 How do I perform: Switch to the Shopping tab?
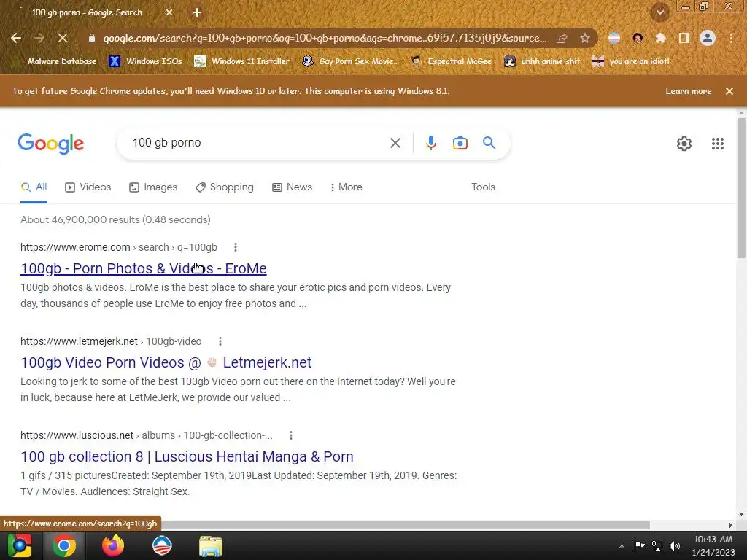tap(225, 187)
